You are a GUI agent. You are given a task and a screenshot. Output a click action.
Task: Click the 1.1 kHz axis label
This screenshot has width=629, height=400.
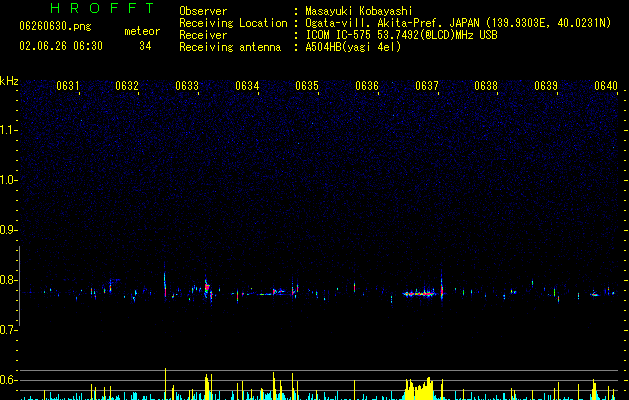click(8, 130)
